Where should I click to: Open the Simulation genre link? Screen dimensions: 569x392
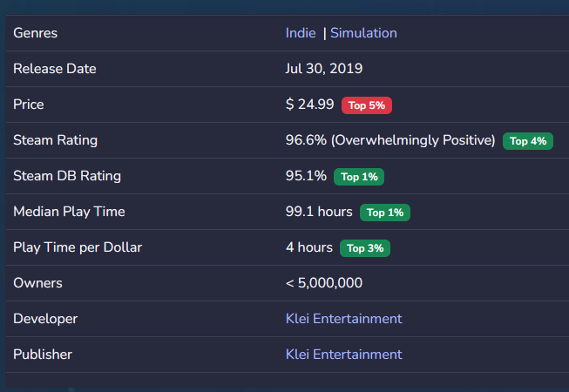click(363, 33)
